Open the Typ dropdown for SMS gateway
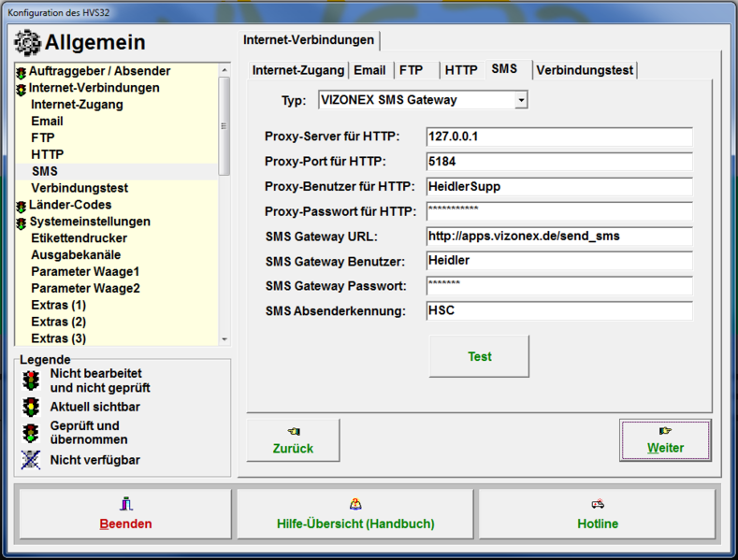Screen dimensions: 738x560 (521, 99)
